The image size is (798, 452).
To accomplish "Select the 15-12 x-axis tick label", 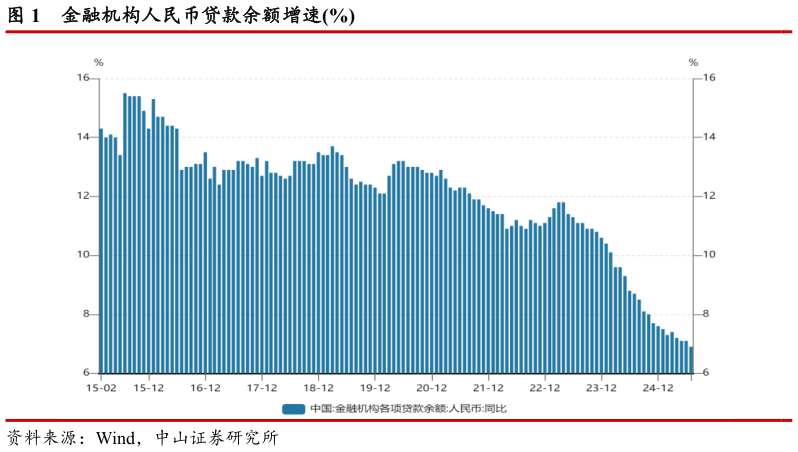I will pyautogui.click(x=148, y=387).
